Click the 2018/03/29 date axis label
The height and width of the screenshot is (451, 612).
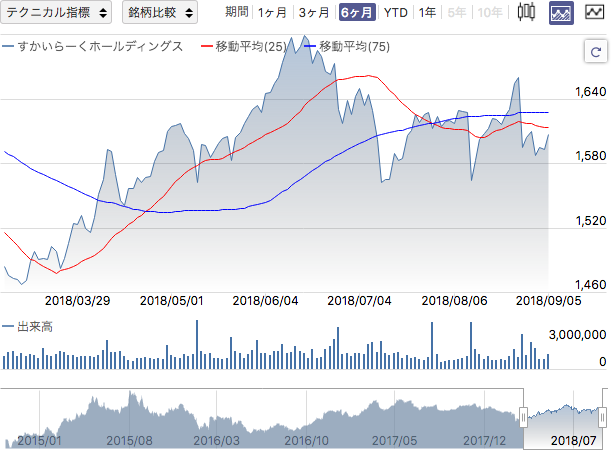(77, 301)
